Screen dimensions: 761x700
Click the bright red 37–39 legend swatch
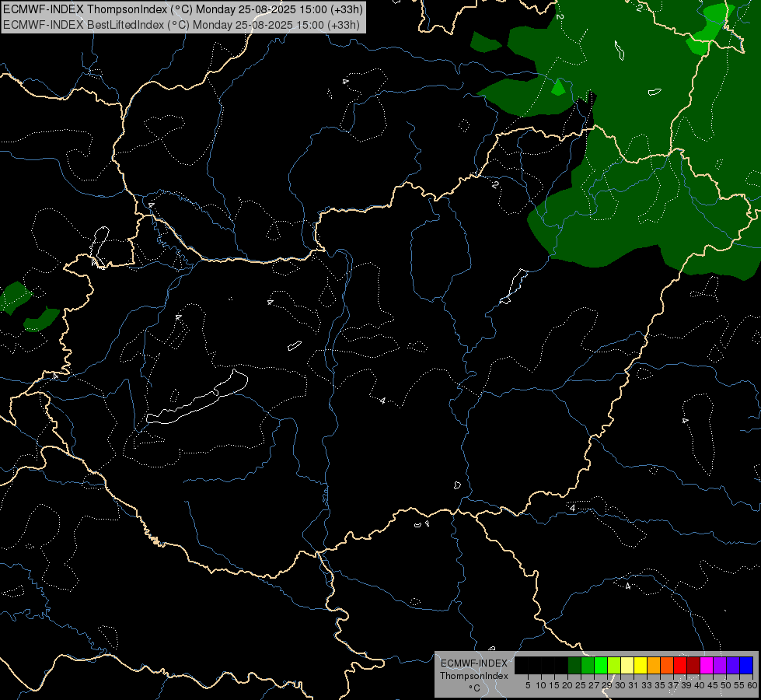point(680,665)
